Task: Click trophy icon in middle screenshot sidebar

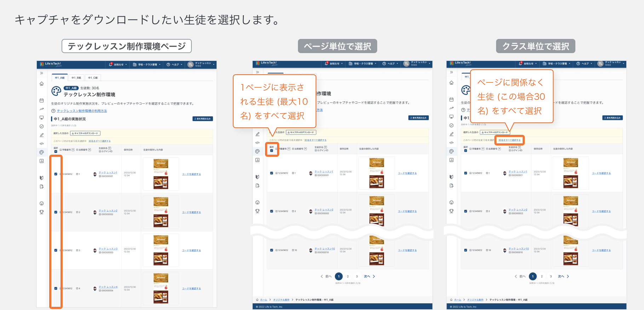Action: 257,211
